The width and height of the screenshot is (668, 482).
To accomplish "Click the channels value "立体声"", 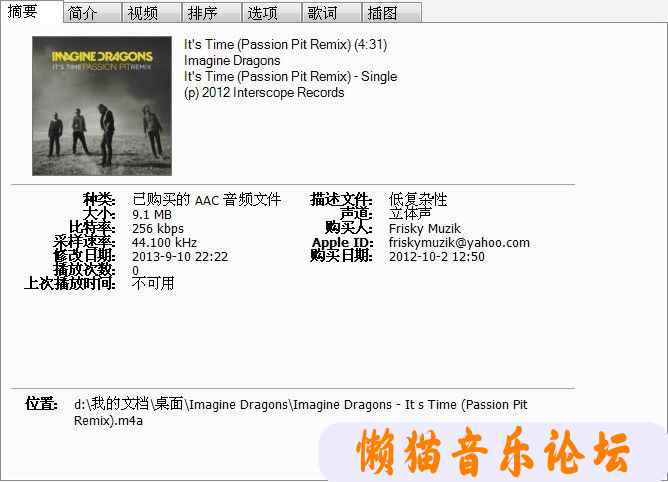I will pyautogui.click(x=410, y=214).
